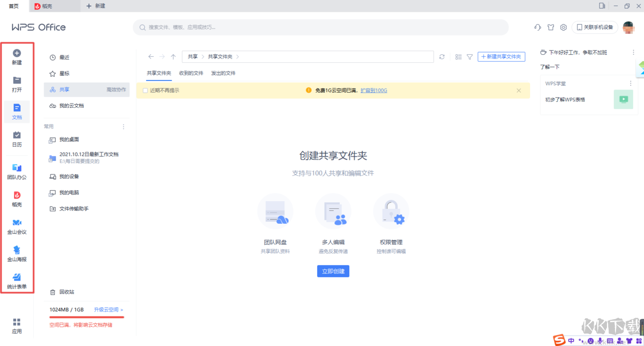Select the 团队办公 sidebar icon
This screenshot has width=644, height=346.
click(x=17, y=171)
